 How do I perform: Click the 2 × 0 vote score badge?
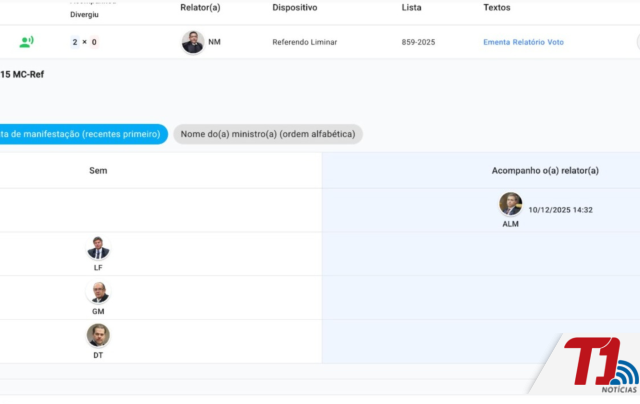point(84,42)
